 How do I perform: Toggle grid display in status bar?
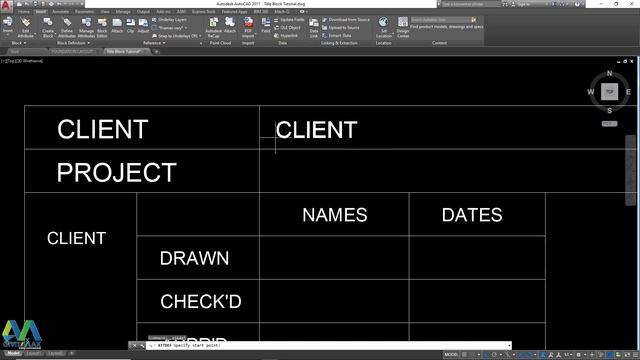point(464,355)
